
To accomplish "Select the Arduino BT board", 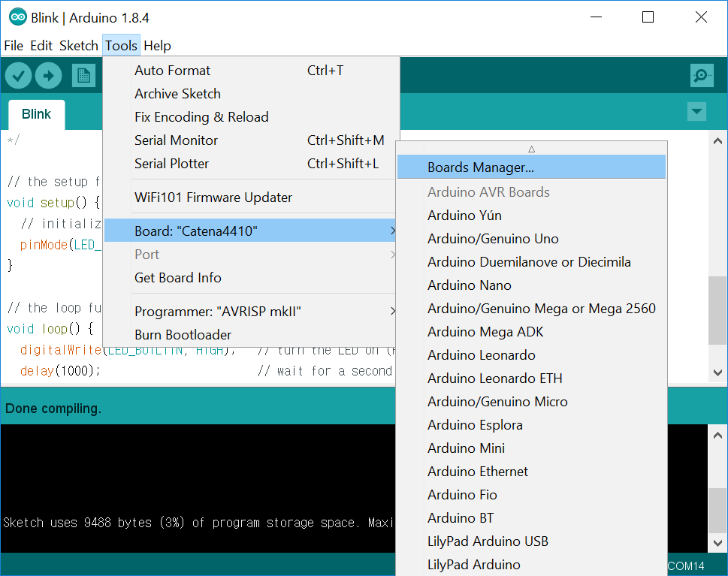I will click(531, 518).
